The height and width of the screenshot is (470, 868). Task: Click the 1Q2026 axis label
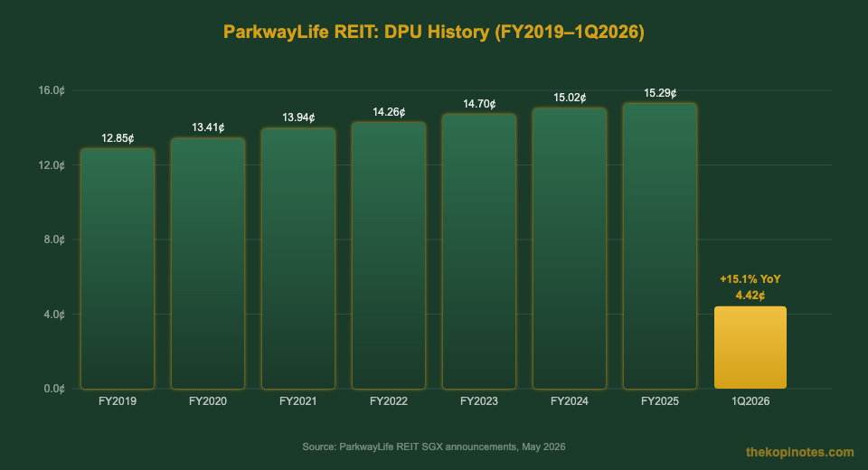pos(750,400)
